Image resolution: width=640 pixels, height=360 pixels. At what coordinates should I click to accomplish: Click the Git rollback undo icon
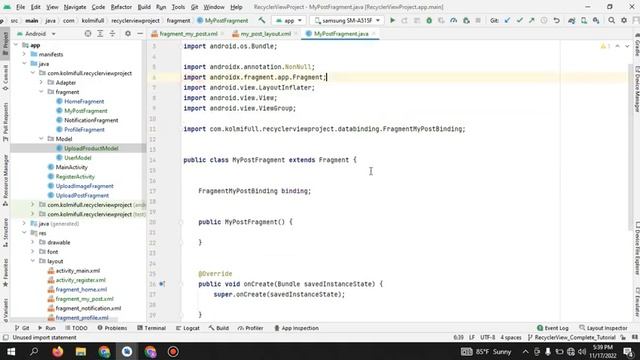click(556, 20)
